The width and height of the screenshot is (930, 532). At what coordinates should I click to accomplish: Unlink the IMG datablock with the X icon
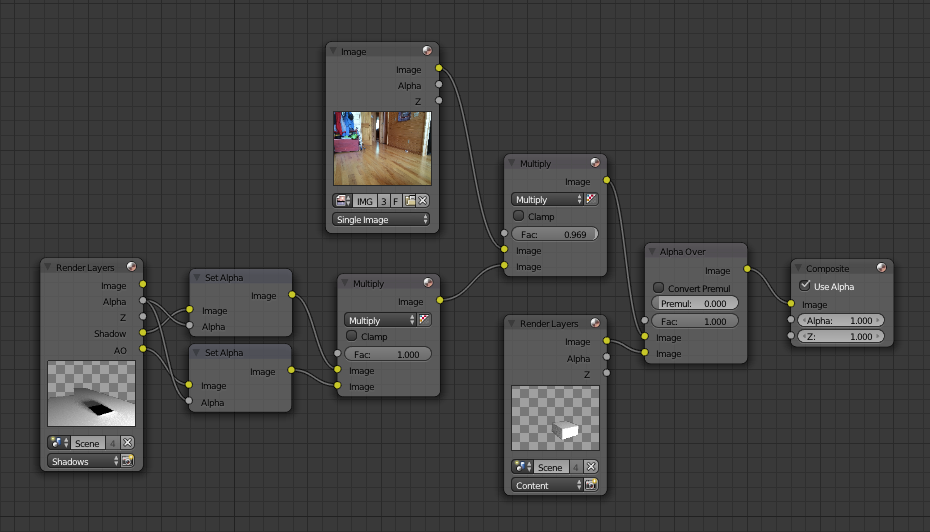tap(423, 201)
